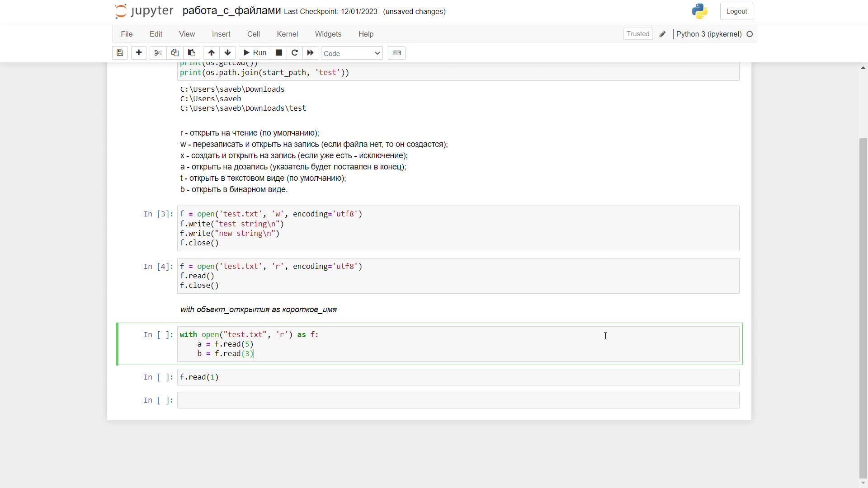Run the selected cell

(255, 53)
